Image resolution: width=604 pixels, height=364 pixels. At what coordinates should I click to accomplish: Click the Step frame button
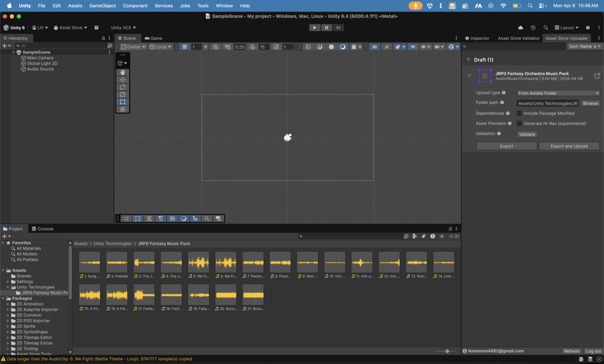tap(339, 28)
